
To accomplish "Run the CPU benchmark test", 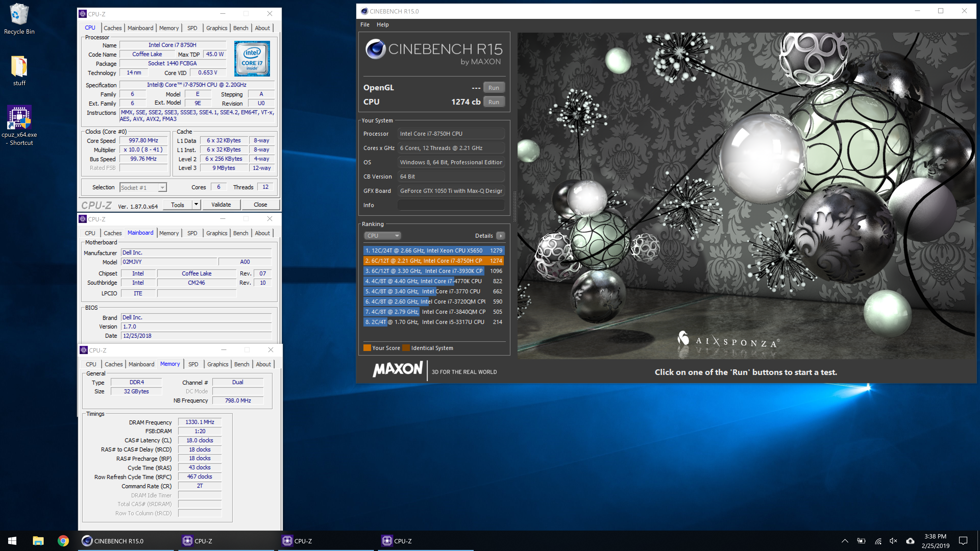I will click(494, 102).
